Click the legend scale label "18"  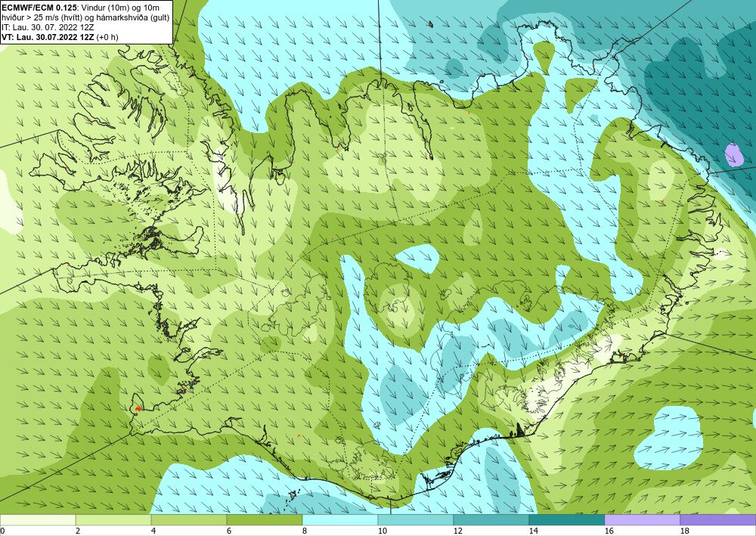tap(684, 531)
